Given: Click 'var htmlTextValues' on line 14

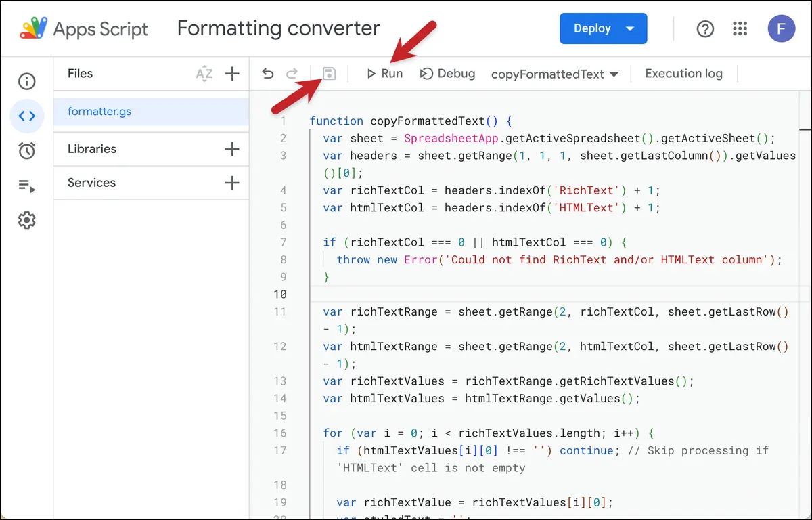Looking at the screenshot, I should (x=384, y=399).
